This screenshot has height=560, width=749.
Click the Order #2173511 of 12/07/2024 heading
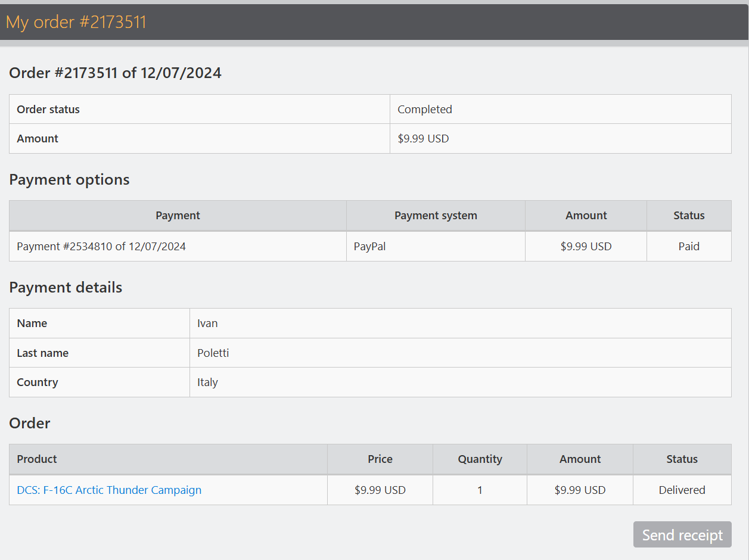point(116,73)
